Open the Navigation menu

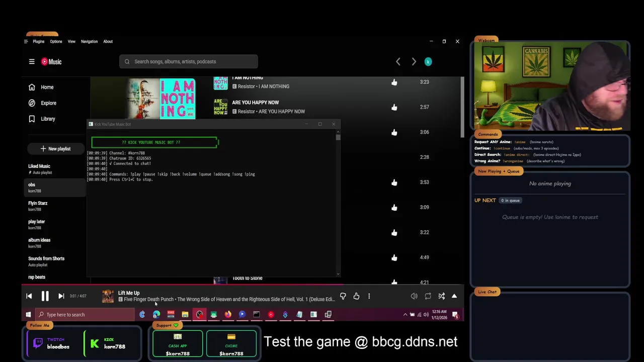89,41
